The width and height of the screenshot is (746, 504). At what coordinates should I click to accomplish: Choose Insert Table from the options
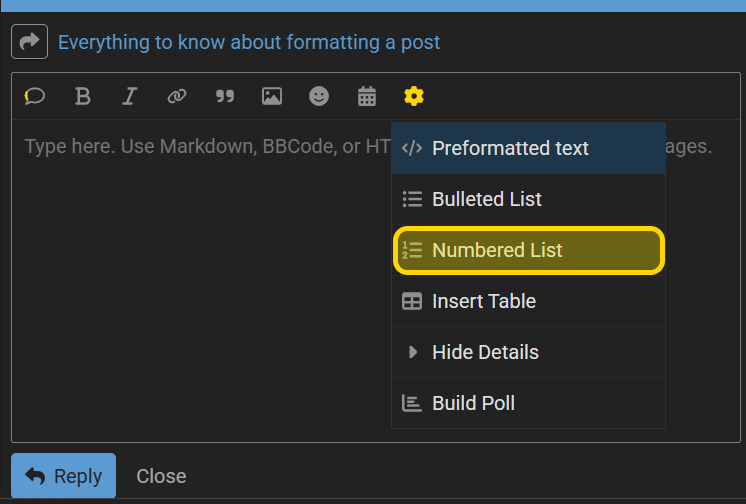click(528, 301)
